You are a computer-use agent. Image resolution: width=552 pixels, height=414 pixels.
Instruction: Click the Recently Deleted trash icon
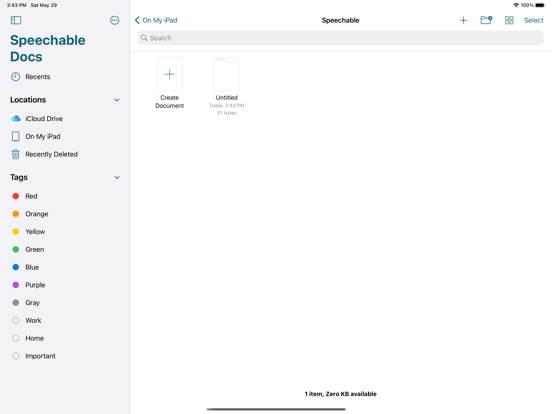[x=15, y=154]
